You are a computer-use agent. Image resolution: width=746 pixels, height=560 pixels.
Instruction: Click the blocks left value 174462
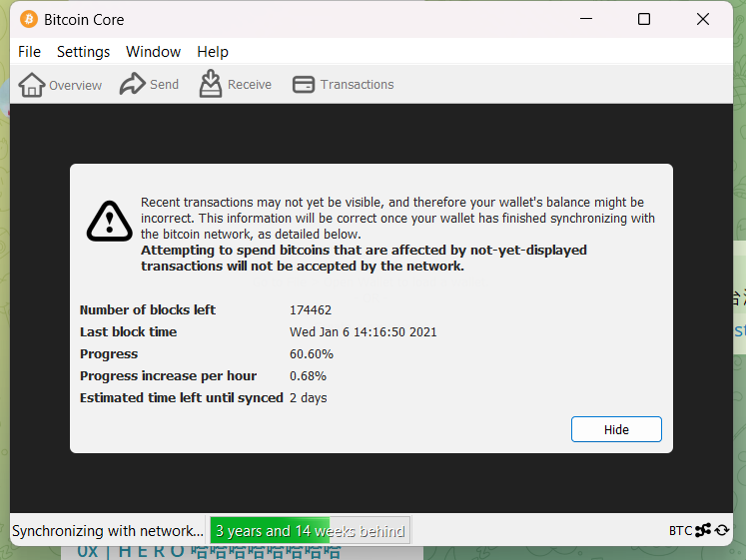[x=311, y=310]
